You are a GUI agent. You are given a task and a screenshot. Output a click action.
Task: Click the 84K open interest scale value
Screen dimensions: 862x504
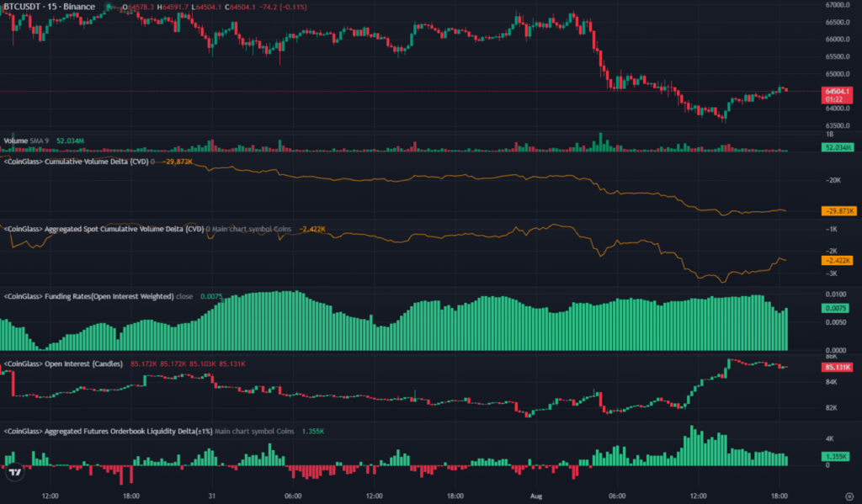point(831,382)
